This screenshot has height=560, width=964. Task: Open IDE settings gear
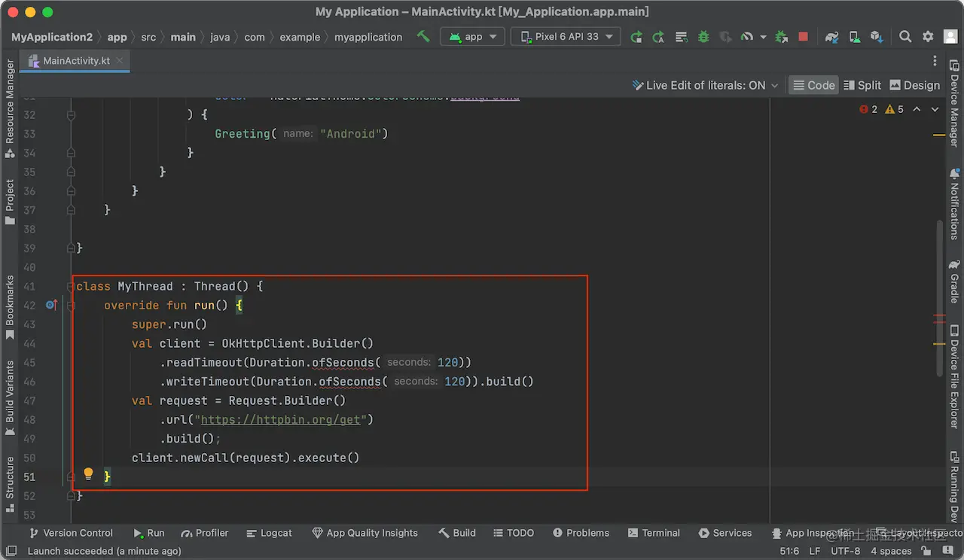point(928,36)
